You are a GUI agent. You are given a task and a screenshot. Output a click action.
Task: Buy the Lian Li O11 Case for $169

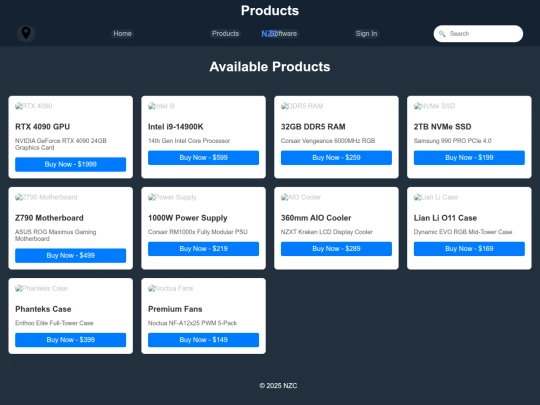coord(469,249)
